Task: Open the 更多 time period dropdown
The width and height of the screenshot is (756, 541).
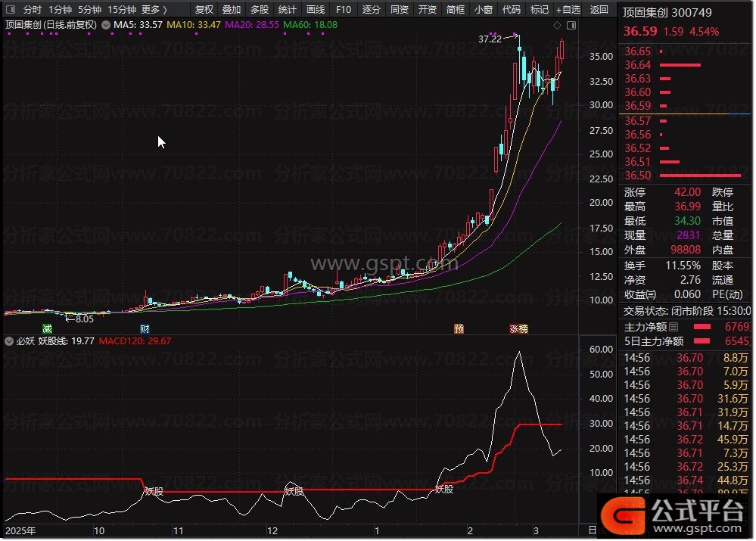Action: click(x=154, y=10)
